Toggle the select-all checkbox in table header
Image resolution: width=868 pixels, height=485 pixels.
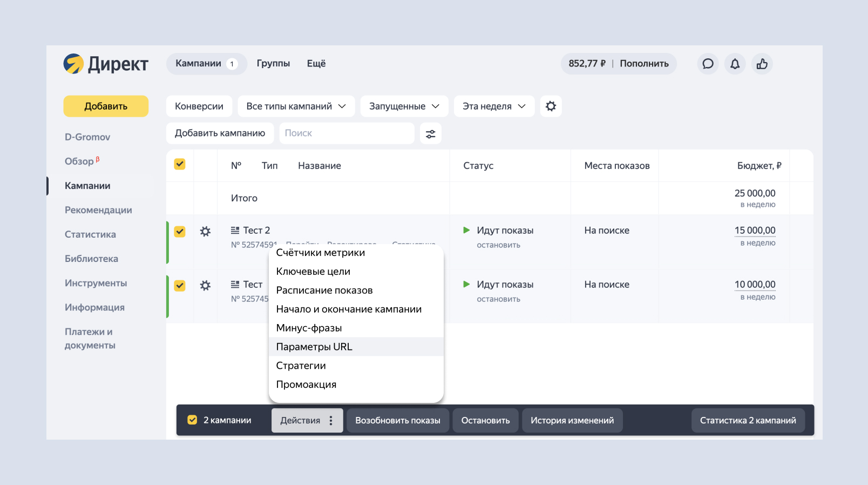tap(180, 164)
